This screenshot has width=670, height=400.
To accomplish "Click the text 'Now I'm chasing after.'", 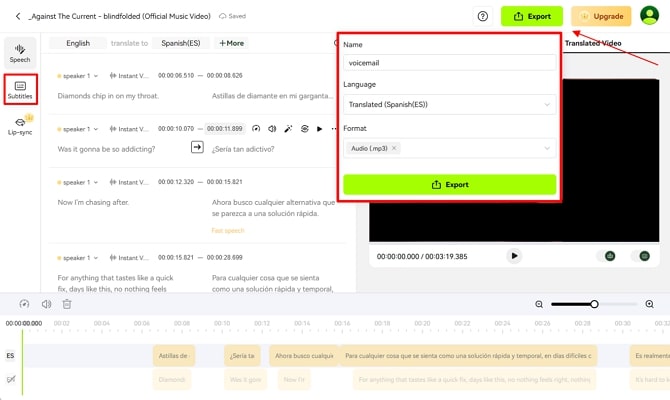I will click(93, 202).
